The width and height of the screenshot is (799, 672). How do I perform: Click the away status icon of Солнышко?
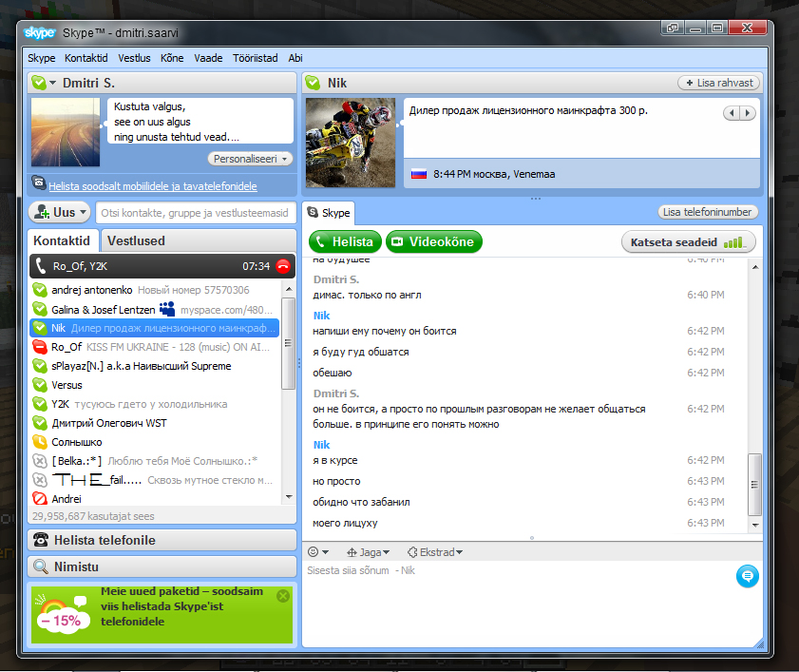(x=40, y=442)
